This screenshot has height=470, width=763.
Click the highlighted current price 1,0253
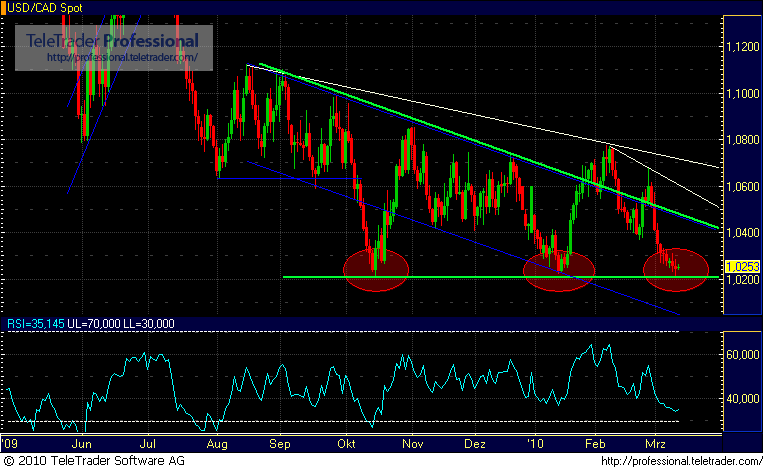click(742, 267)
